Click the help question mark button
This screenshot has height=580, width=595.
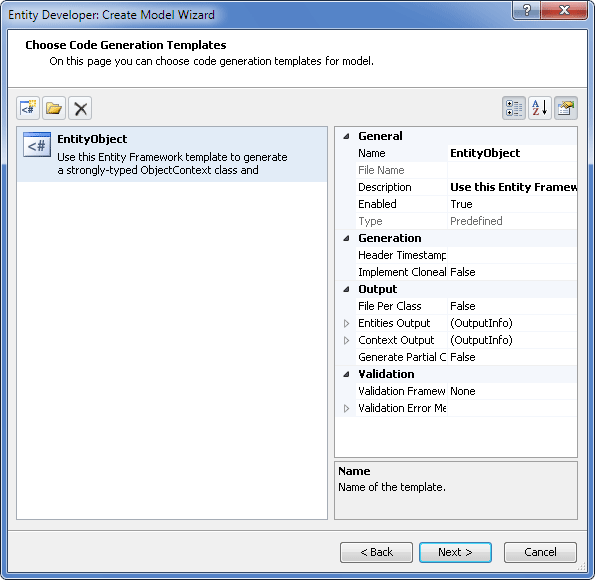(526, 10)
